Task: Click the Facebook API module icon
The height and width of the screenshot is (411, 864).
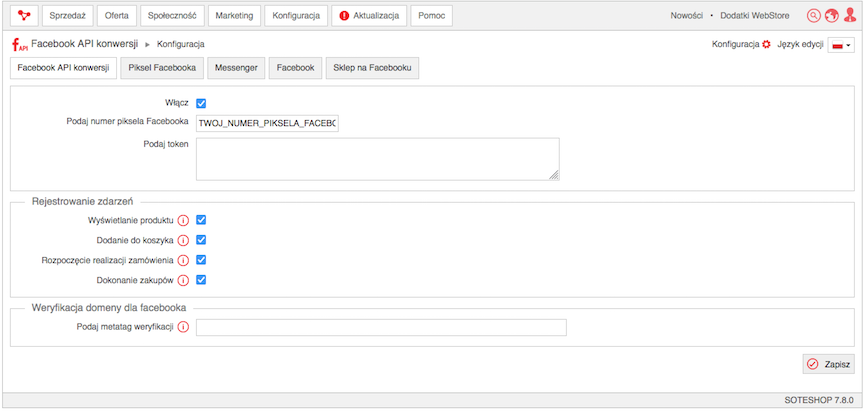Action: (20, 45)
